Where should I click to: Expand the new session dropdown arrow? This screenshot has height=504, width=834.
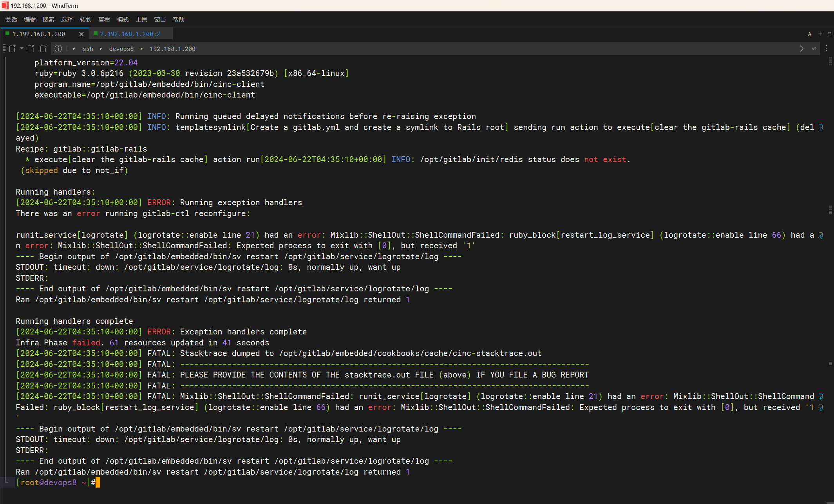tap(22, 49)
